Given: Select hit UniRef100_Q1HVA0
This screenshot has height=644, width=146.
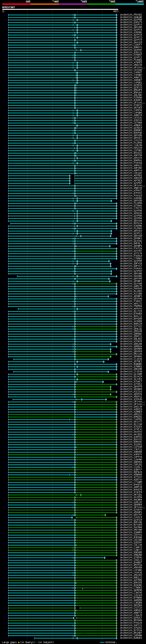Looking at the screenshot, I should 131,50.
